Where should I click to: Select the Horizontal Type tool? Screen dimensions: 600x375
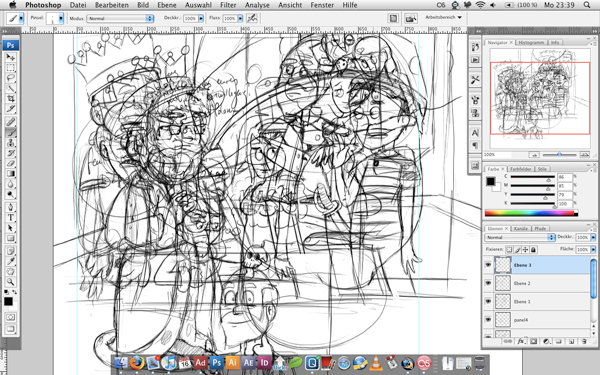pos(10,217)
